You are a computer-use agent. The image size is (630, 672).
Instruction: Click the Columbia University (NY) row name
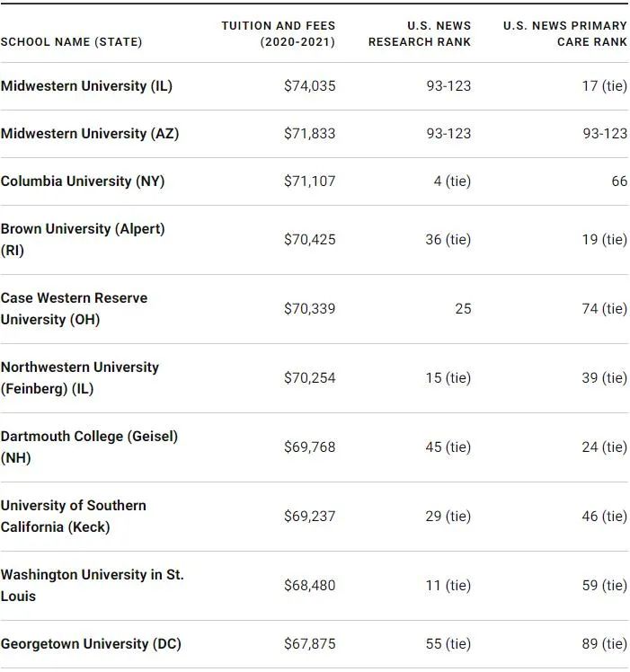(x=83, y=181)
